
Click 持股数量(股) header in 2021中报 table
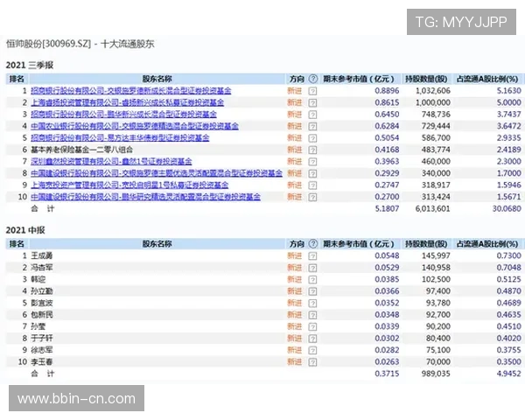pyautogui.click(x=426, y=244)
